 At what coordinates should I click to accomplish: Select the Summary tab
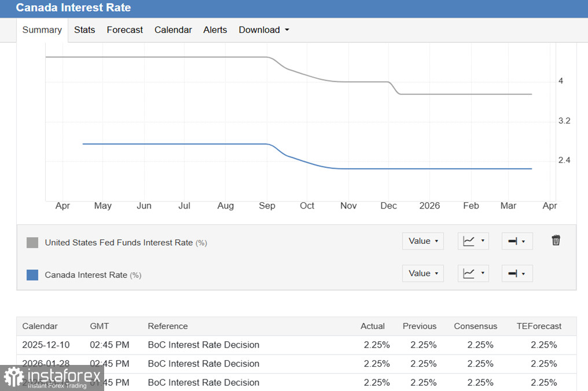(42, 30)
